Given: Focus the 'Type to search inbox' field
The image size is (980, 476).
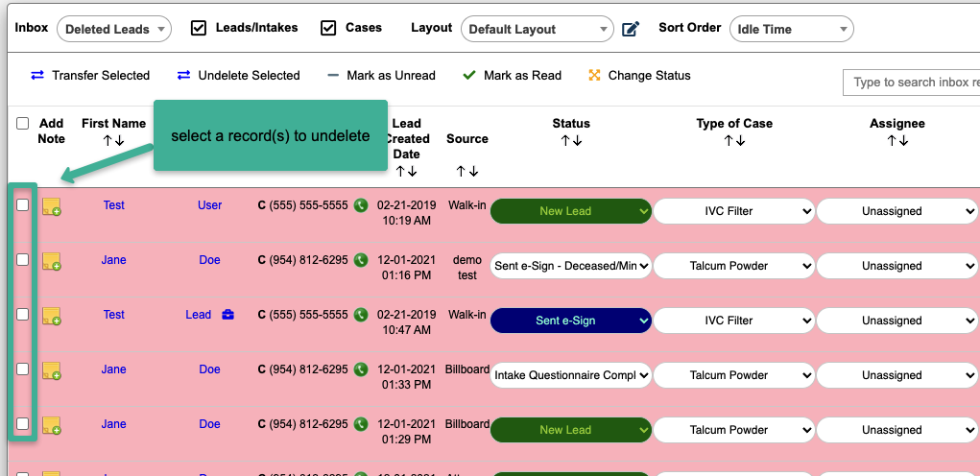Looking at the screenshot, I should click(911, 83).
